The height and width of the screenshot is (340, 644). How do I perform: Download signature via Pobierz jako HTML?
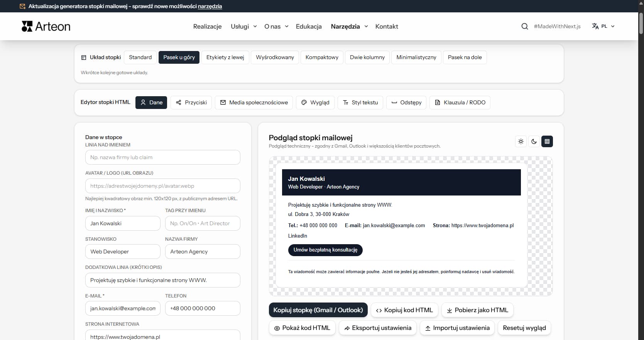tap(477, 310)
